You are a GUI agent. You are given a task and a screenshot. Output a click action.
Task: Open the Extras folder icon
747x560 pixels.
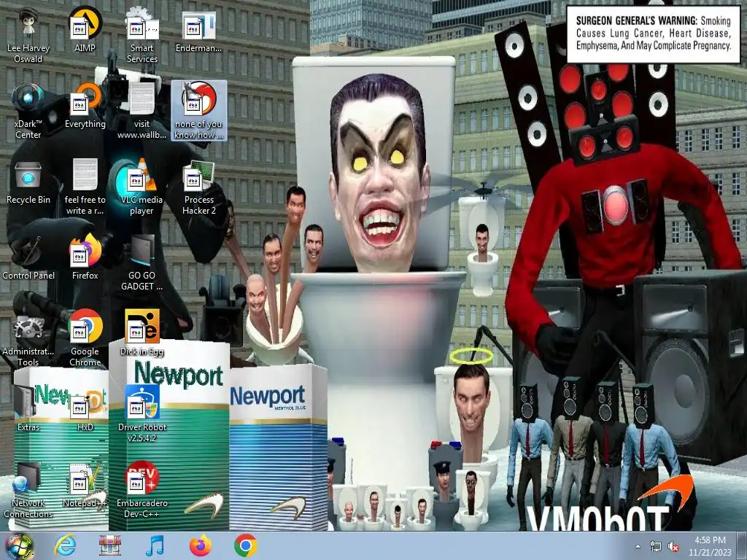point(28,409)
